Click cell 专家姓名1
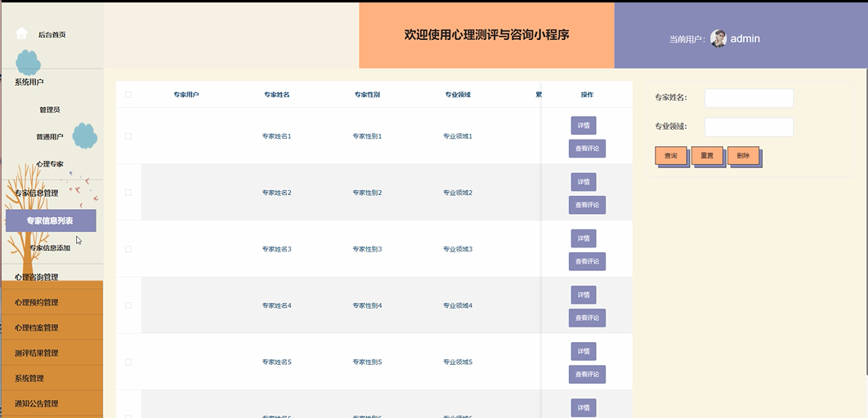This screenshot has width=868, height=418. [x=277, y=136]
